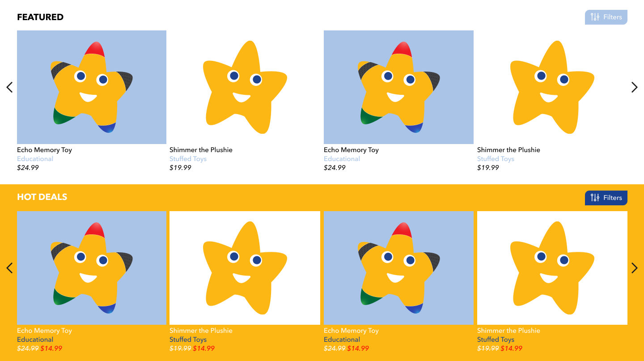The image size is (644, 361).
Task: Open Filters in the Hot Deals section
Action: coord(606,198)
